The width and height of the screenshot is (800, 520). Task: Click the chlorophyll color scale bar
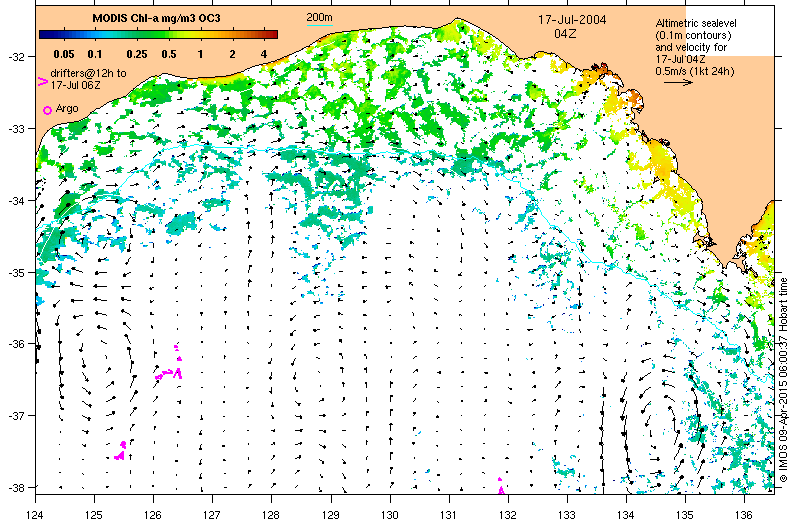pyautogui.click(x=158, y=35)
